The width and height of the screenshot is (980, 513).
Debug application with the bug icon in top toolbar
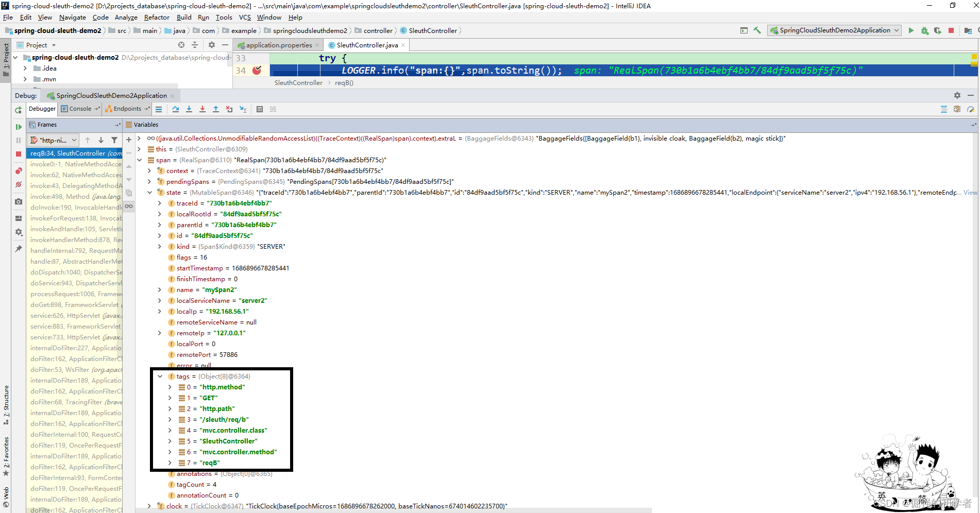[924, 30]
